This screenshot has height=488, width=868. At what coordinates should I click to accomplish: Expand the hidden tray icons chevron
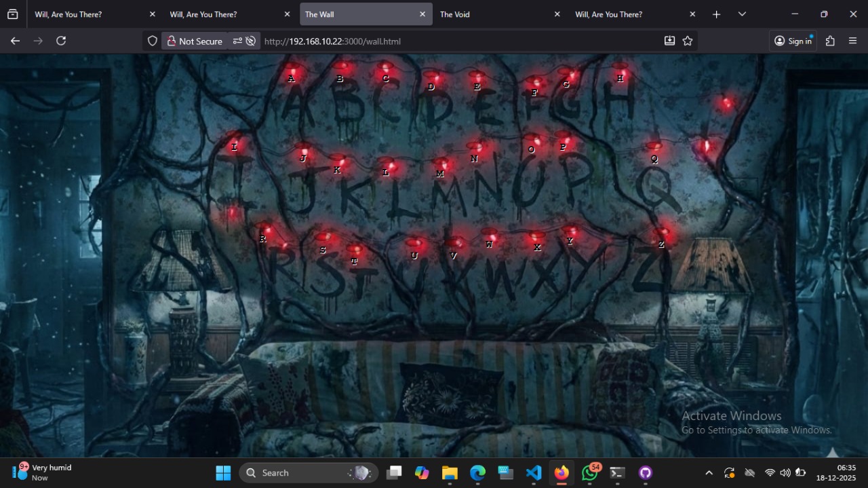pos(709,473)
